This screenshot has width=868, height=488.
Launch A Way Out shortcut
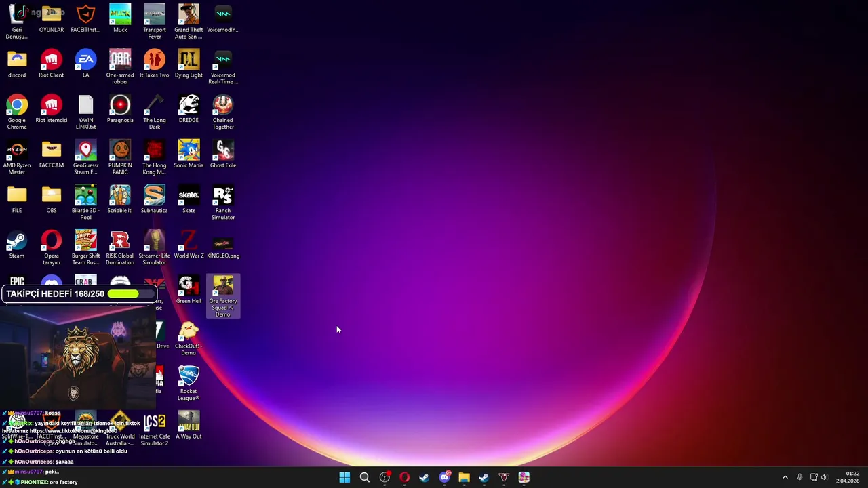coord(189,426)
